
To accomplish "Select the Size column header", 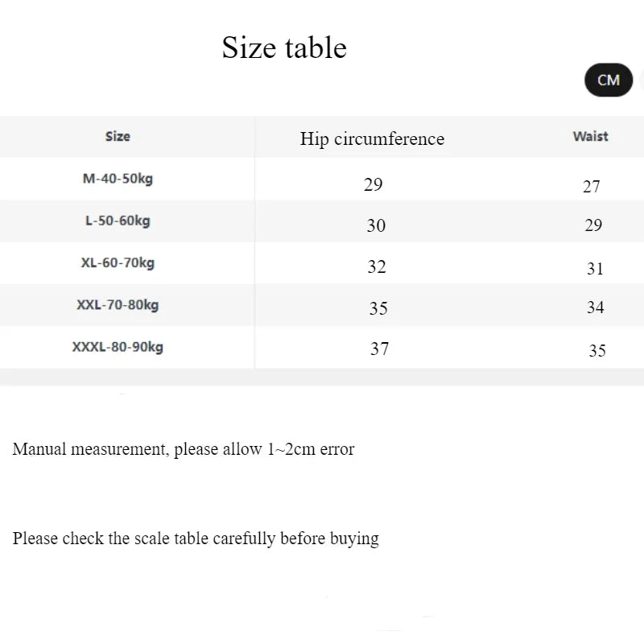I will (118, 137).
